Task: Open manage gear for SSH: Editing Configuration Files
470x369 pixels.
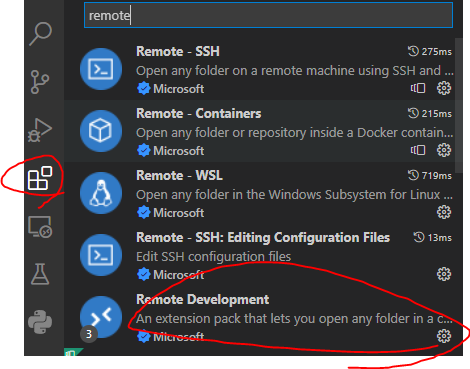Action: coord(444,274)
